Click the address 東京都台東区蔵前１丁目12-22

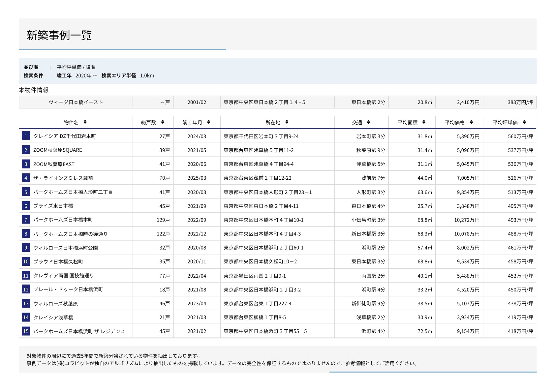tap(258, 178)
